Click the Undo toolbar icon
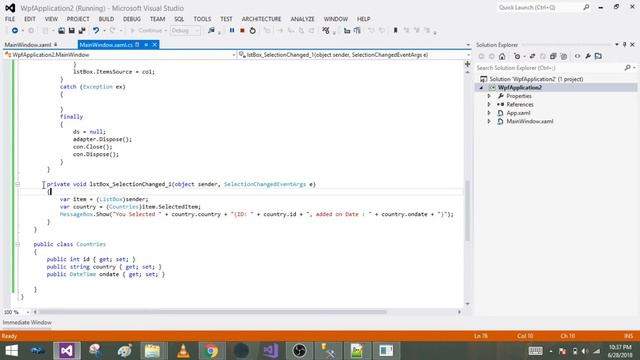The image size is (640, 360). tap(96, 31)
